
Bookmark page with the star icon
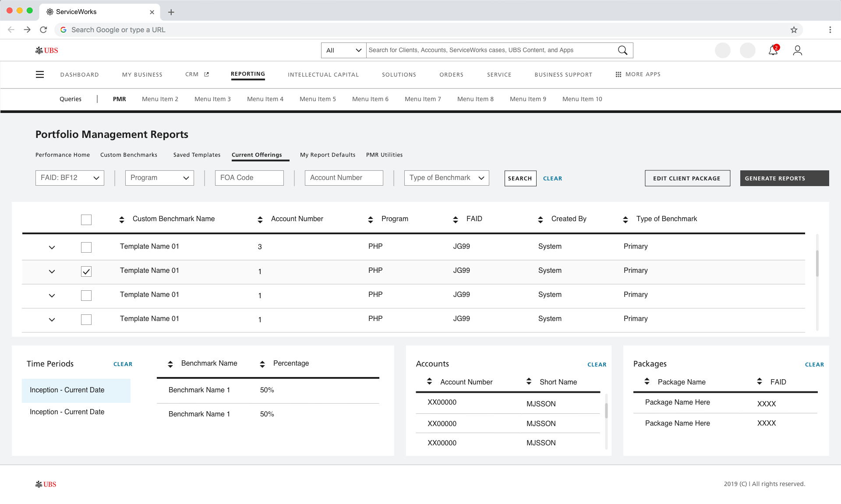click(x=794, y=30)
